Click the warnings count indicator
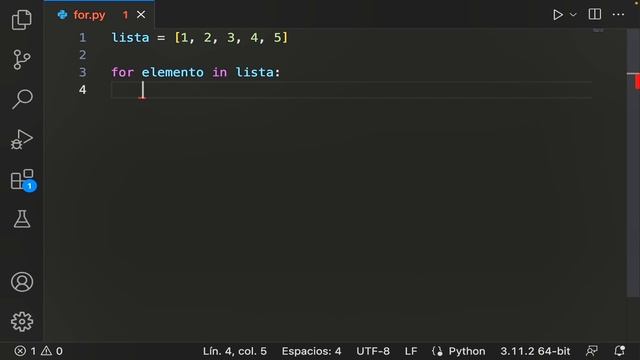640x360 pixels. pyautogui.click(x=52, y=351)
